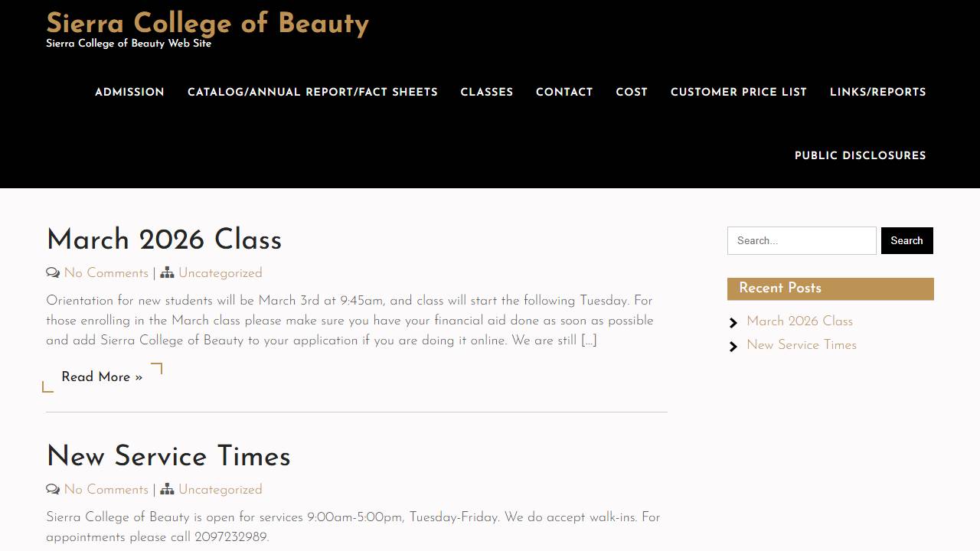Open Customer Price List
Screen dimensions: 980x551
[x=739, y=93]
